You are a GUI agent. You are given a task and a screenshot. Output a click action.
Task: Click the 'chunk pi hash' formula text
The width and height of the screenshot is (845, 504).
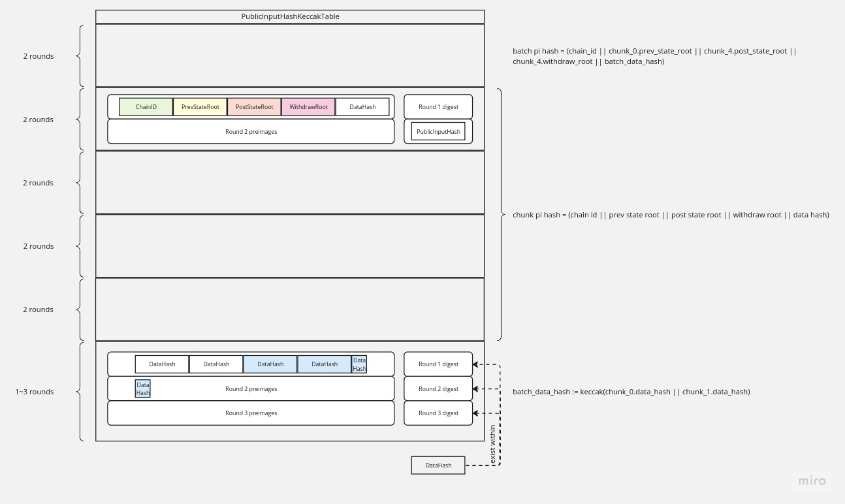671,215
